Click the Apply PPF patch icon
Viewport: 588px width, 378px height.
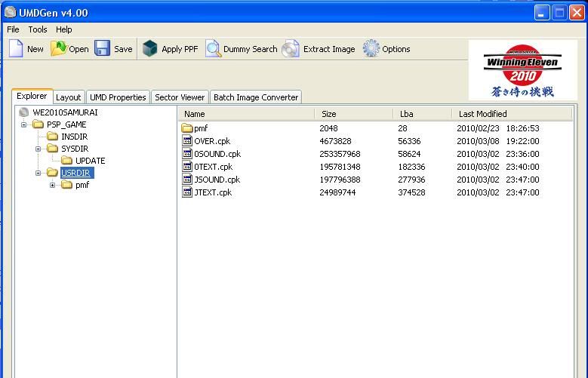[150, 49]
